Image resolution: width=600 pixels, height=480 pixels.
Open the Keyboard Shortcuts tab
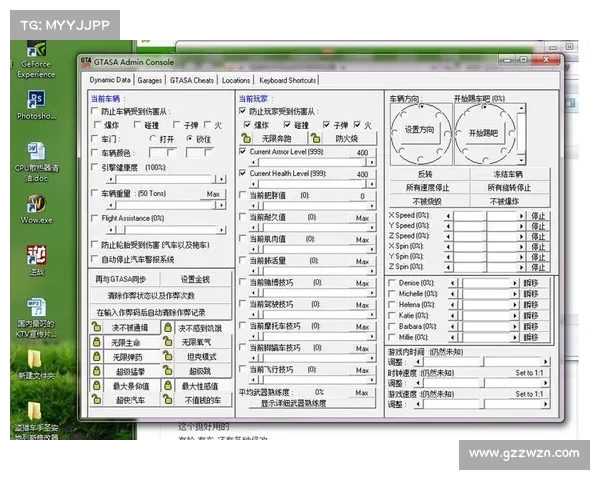pyautogui.click(x=287, y=80)
